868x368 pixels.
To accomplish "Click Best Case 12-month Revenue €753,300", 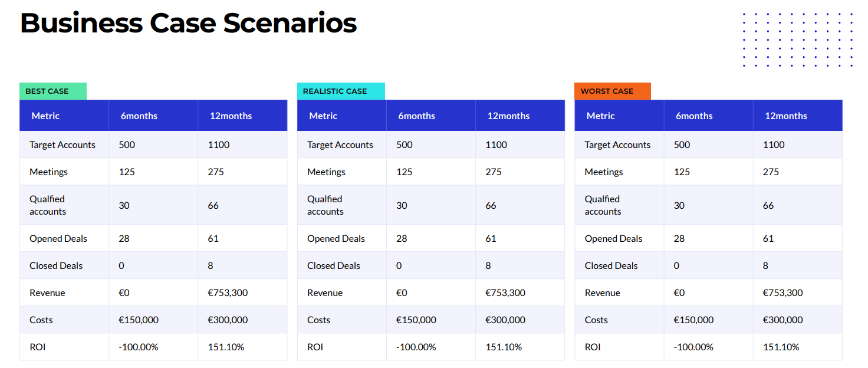I will (228, 293).
